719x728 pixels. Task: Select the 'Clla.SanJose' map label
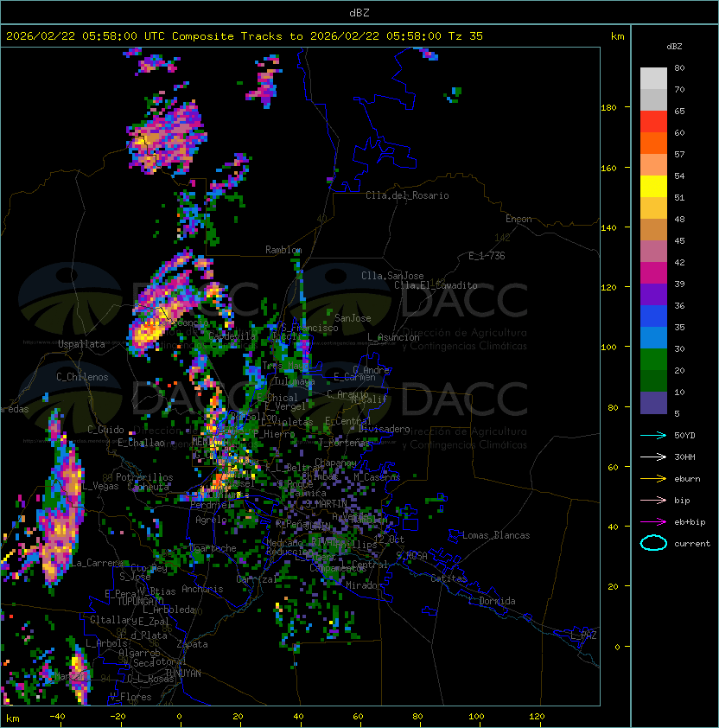pyautogui.click(x=392, y=276)
